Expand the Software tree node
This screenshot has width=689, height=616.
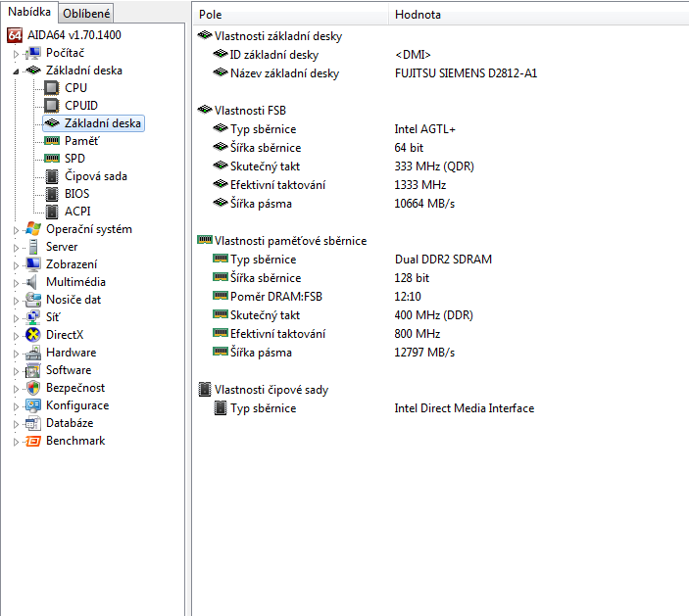click(17, 370)
